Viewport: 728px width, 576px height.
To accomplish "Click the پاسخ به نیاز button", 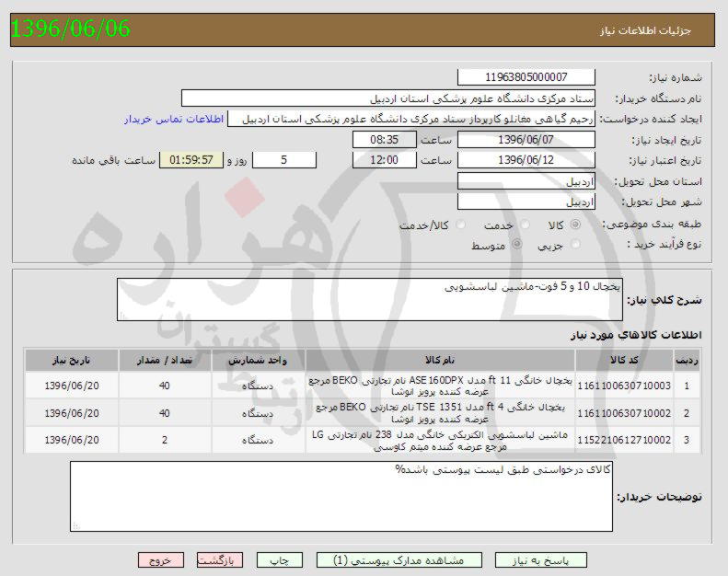I will 542,559.
